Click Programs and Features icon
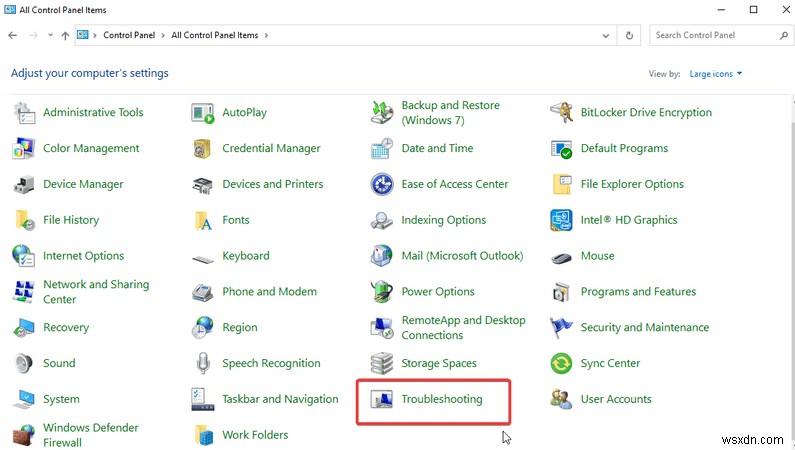Screen dimensions: 795x450 (x=561, y=292)
